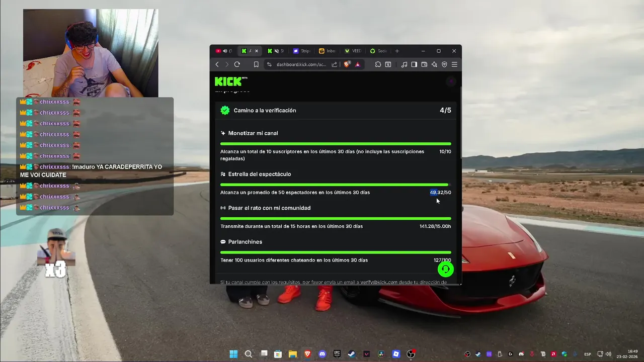The image size is (644, 362).
Task: Open the browser hamburger menu
Action: coord(454,64)
